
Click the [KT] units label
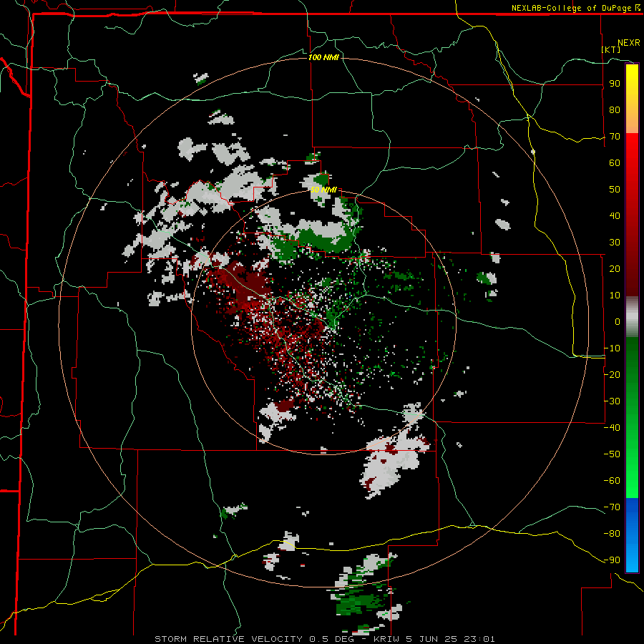coord(611,49)
